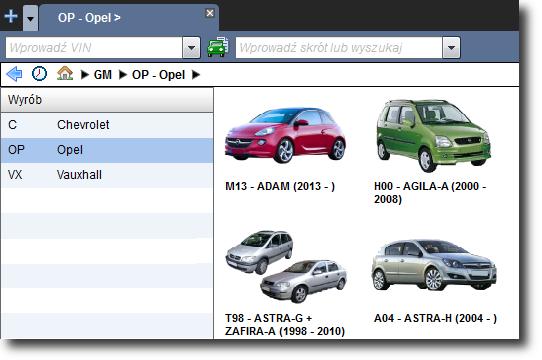
Task: Select the Opel row
Action: point(107,150)
